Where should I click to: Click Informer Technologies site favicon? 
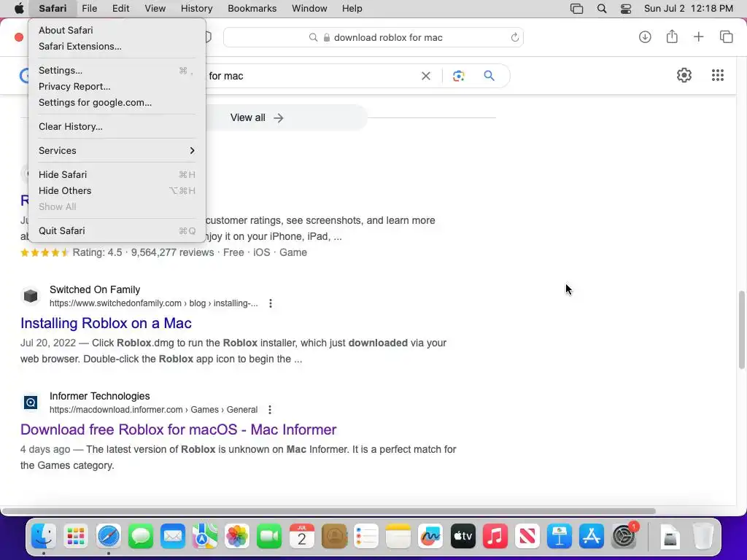coord(31,402)
